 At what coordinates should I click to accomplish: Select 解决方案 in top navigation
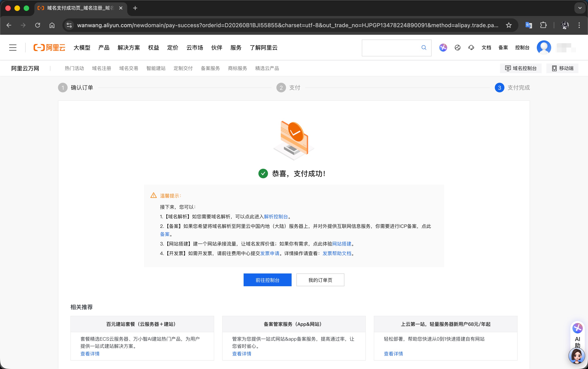click(129, 48)
